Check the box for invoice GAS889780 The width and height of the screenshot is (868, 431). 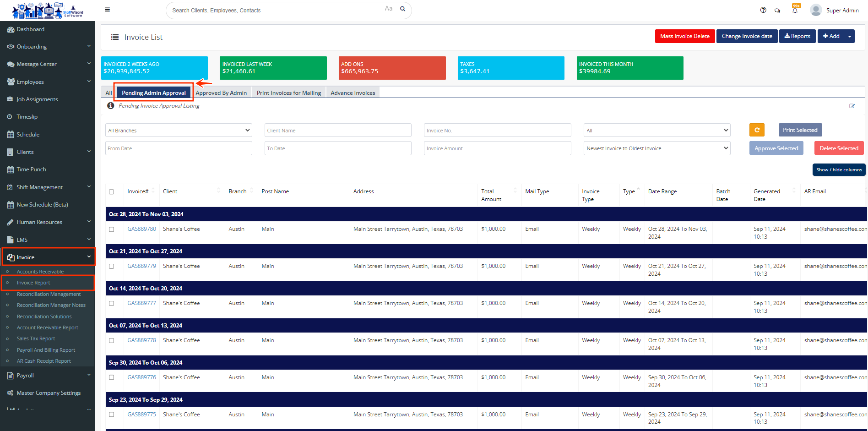click(112, 229)
